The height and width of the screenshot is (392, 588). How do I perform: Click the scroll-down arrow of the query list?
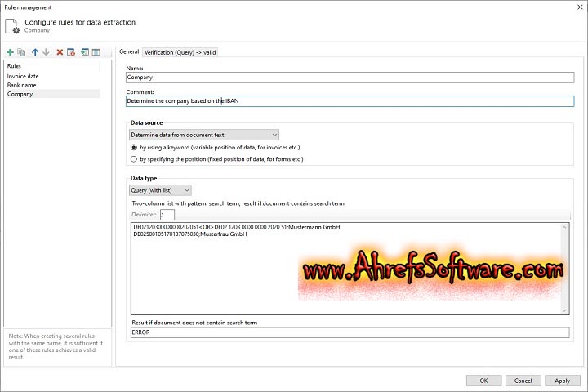(x=564, y=310)
